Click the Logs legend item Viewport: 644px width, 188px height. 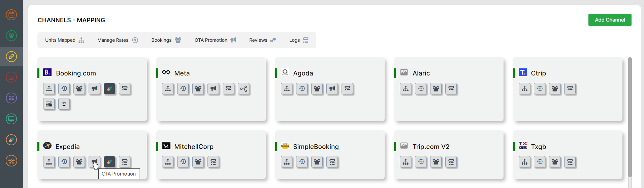[298, 40]
